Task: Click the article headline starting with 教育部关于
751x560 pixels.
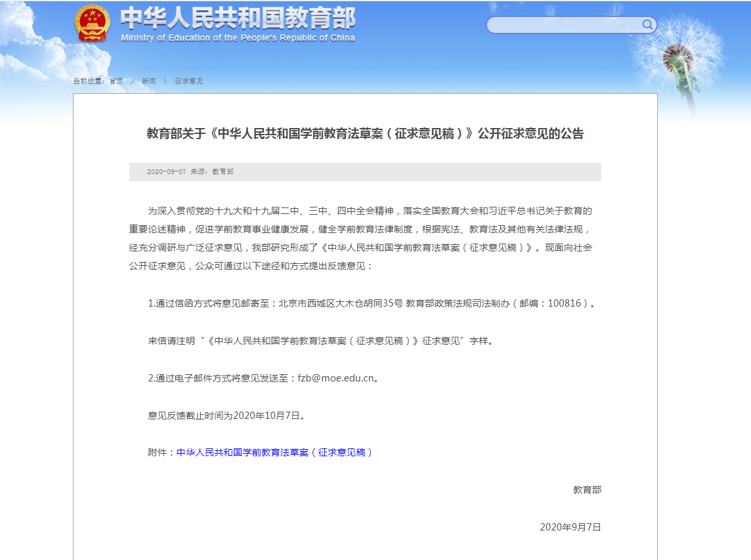Action: tap(365, 134)
